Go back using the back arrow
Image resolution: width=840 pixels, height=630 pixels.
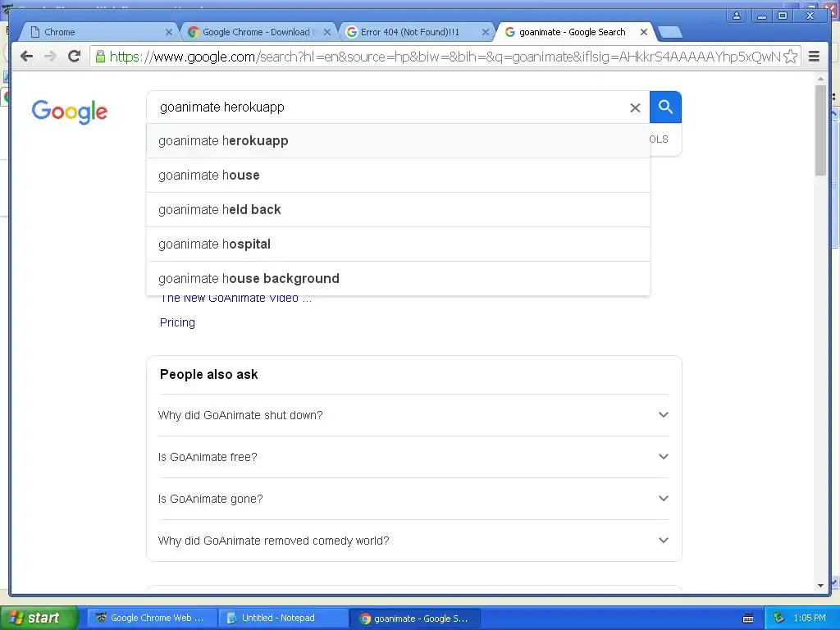(26, 57)
